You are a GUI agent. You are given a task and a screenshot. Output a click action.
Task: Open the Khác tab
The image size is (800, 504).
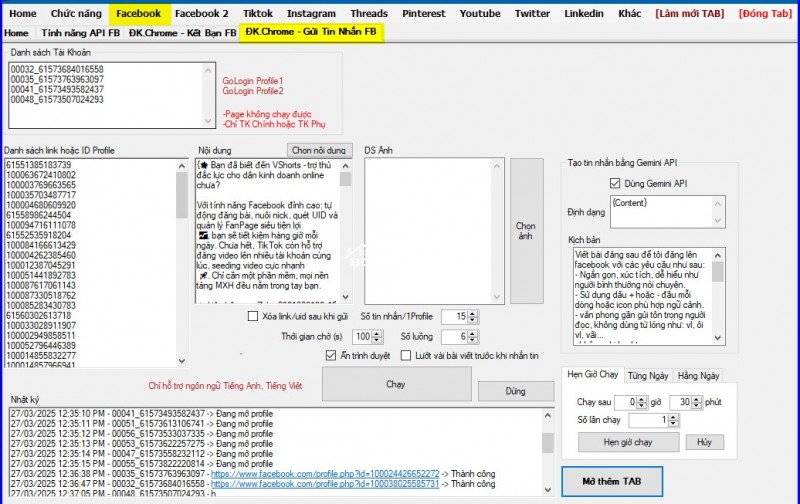coord(630,14)
